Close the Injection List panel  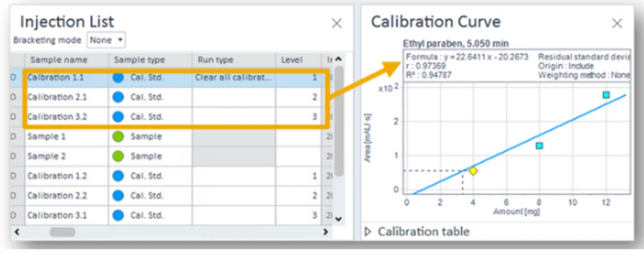click(x=337, y=24)
